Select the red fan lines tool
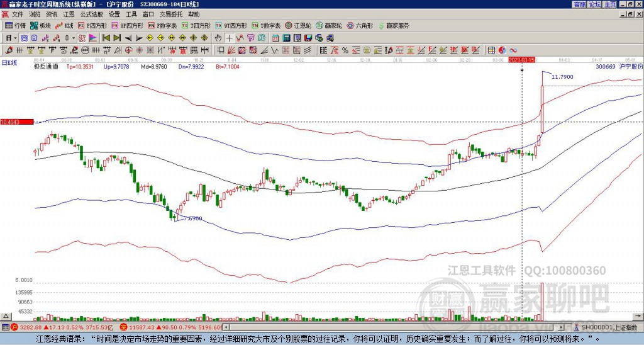 tap(231, 50)
